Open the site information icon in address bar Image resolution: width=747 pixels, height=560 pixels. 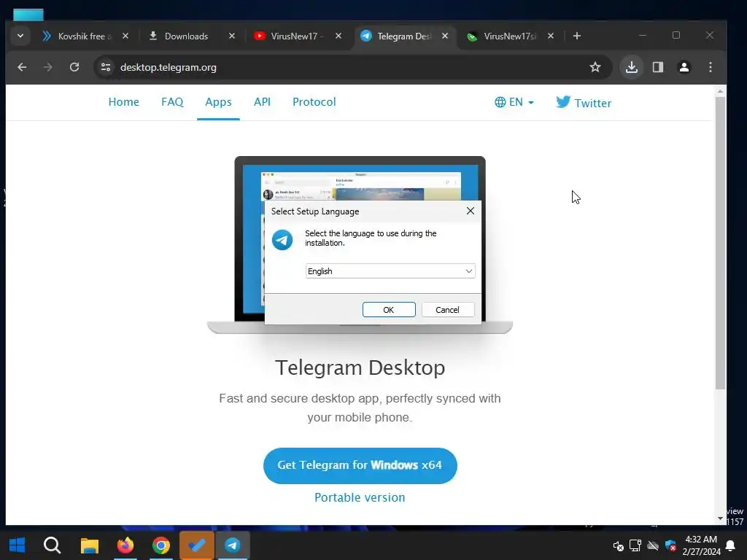point(106,67)
